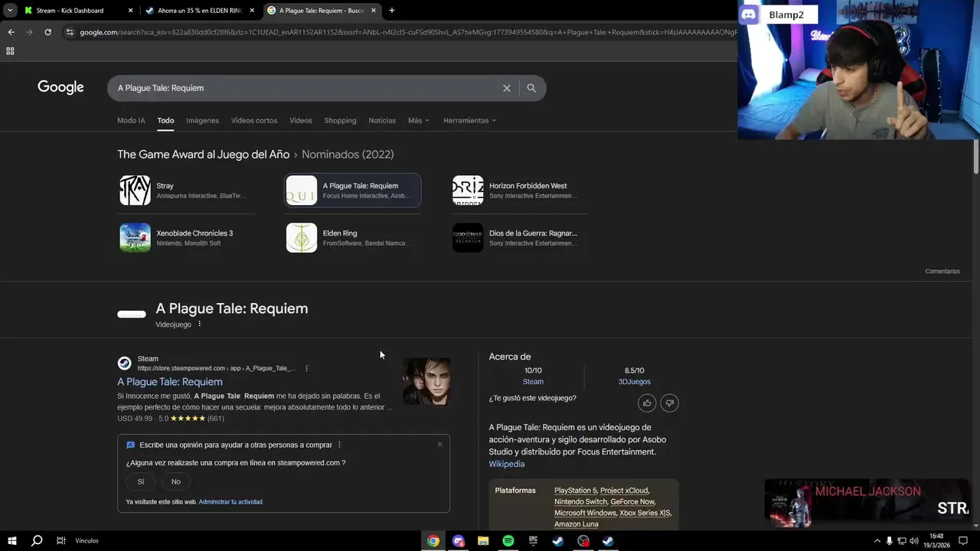The width and height of the screenshot is (980, 551).
Task: Open the Elden Ring nominee card
Action: click(353, 238)
